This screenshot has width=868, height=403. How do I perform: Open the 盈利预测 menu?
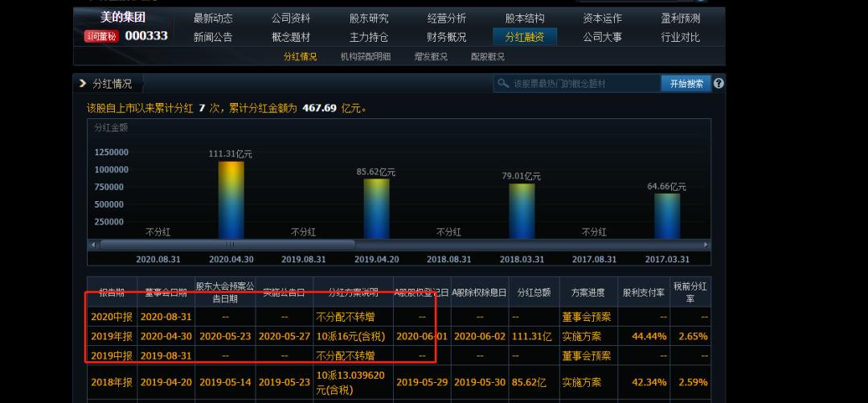coord(681,19)
